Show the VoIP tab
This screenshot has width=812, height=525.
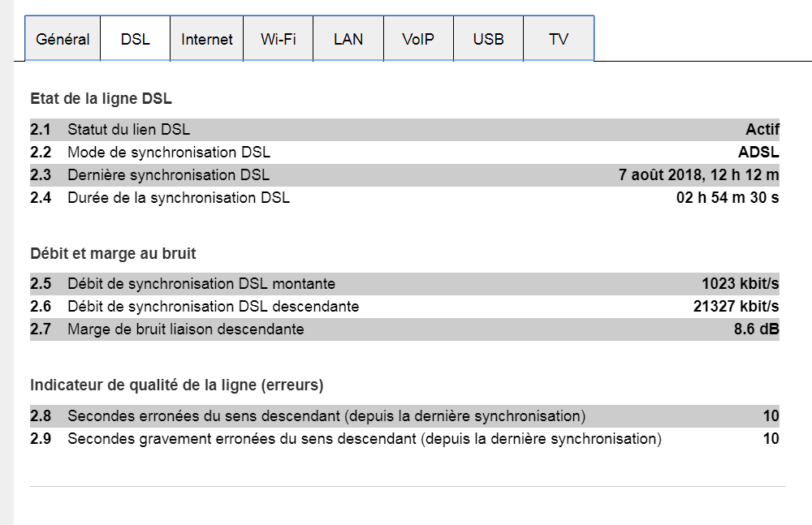(x=418, y=39)
